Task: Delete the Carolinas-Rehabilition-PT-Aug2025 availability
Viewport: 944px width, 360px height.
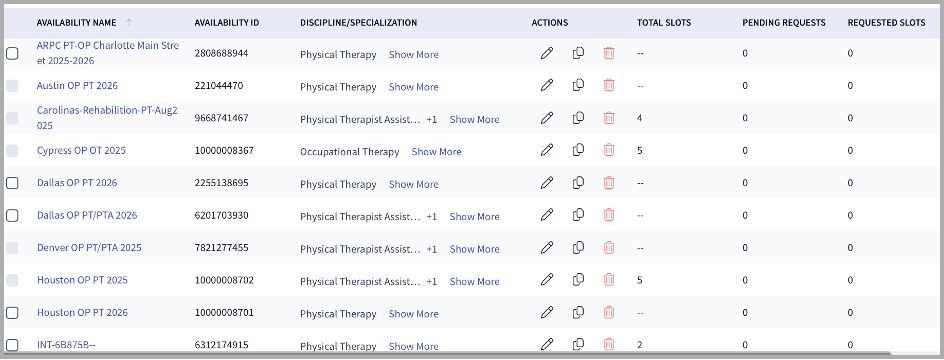Action: tap(609, 117)
